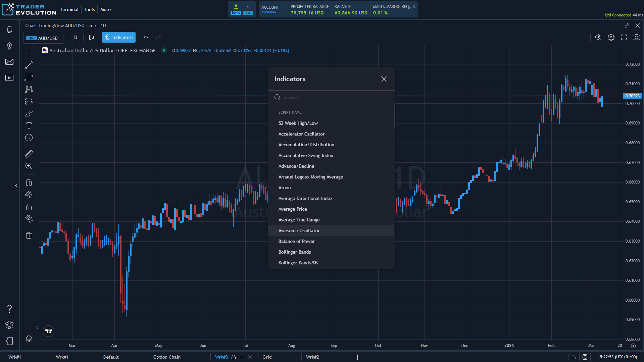Open the candle chart style selector
This screenshot has width=644, height=362.
coord(91,37)
